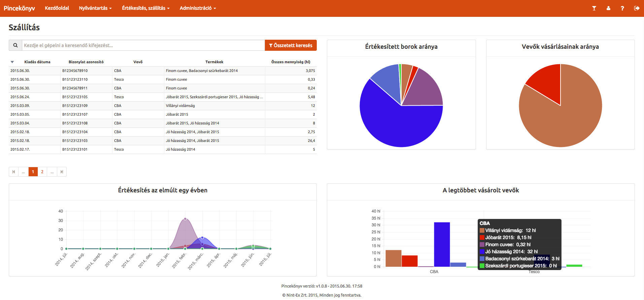Screen dimensions: 644x300
Task: Select row with document B15123123105
Action: pyautogui.click(x=163, y=97)
